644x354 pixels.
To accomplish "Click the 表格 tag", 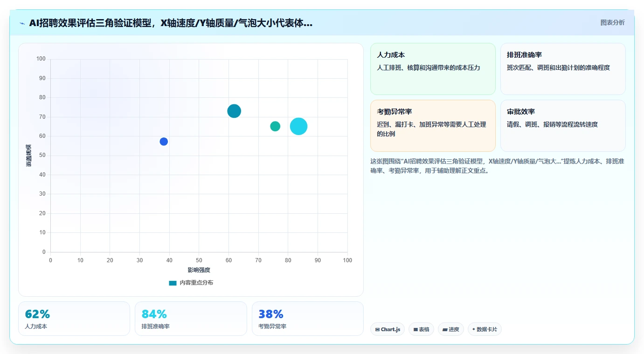I will tap(421, 329).
